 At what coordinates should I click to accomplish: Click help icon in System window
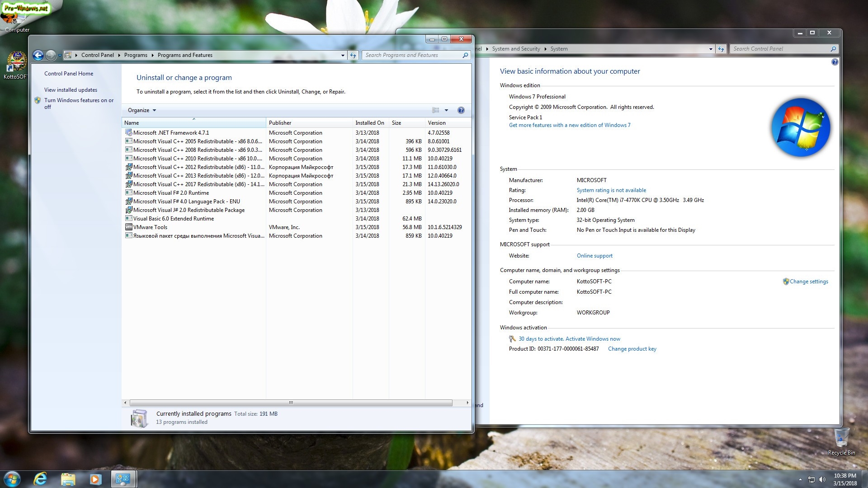pos(835,62)
